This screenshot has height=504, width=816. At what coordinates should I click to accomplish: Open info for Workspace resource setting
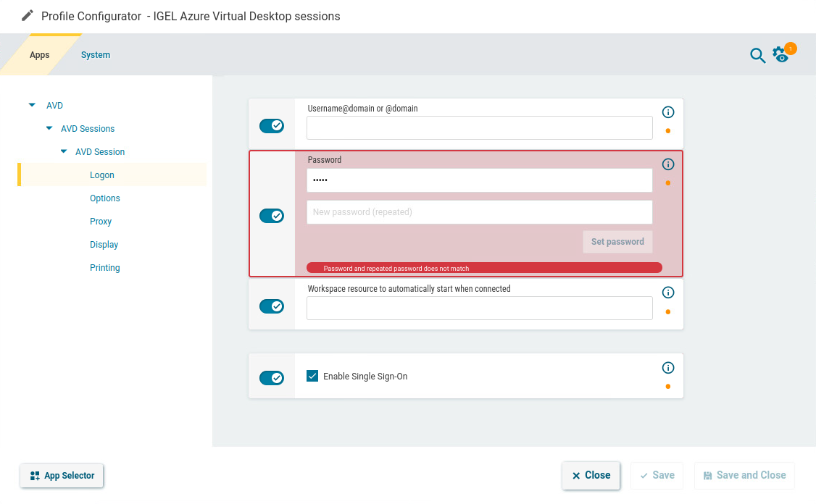tap(668, 293)
